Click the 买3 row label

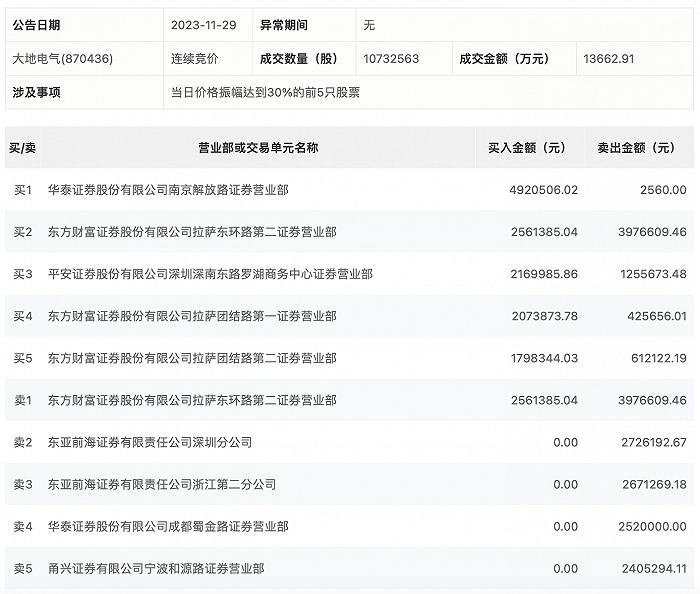(23, 274)
